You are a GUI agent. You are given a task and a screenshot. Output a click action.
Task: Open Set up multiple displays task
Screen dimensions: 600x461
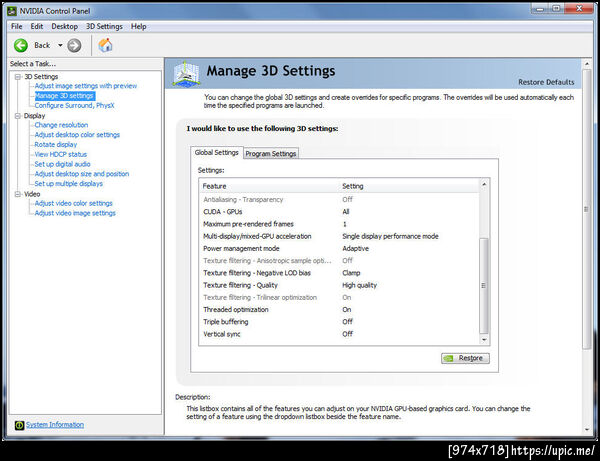coord(68,184)
